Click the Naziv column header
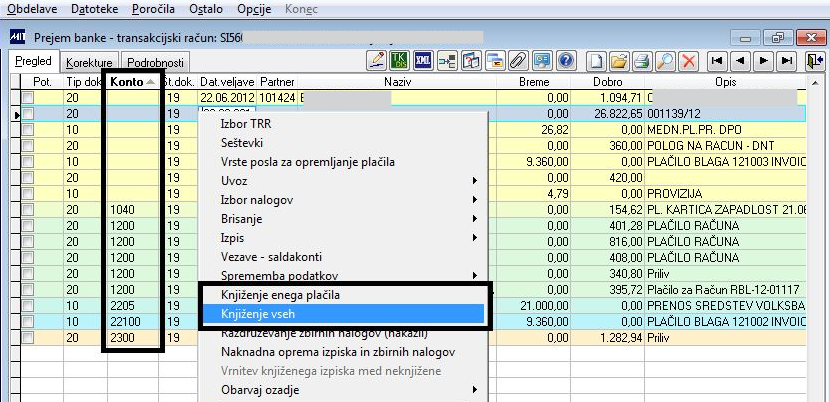This screenshot has width=830, height=402. [x=397, y=82]
